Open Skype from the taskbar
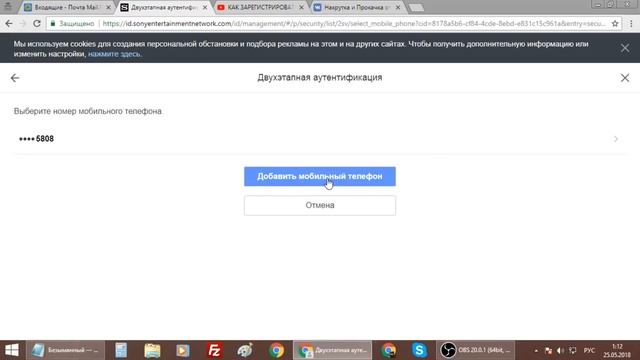The image size is (640, 360). (x=419, y=350)
